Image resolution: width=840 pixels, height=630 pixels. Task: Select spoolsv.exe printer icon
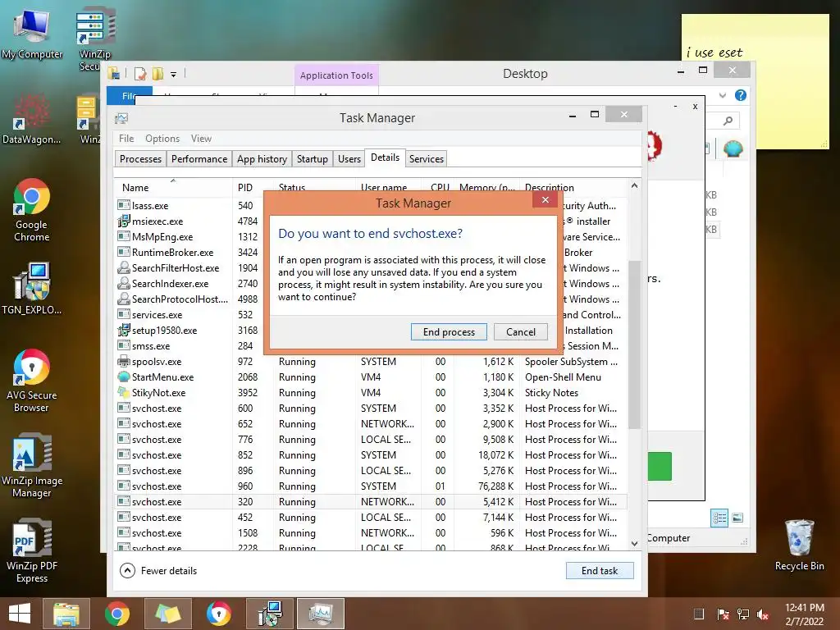pos(124,361)
